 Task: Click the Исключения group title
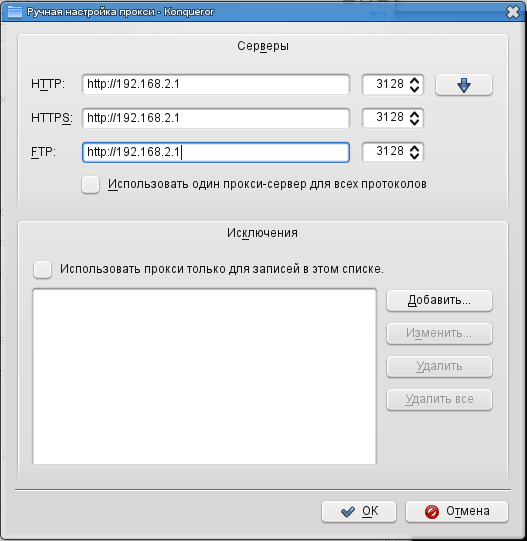[262, 233]
